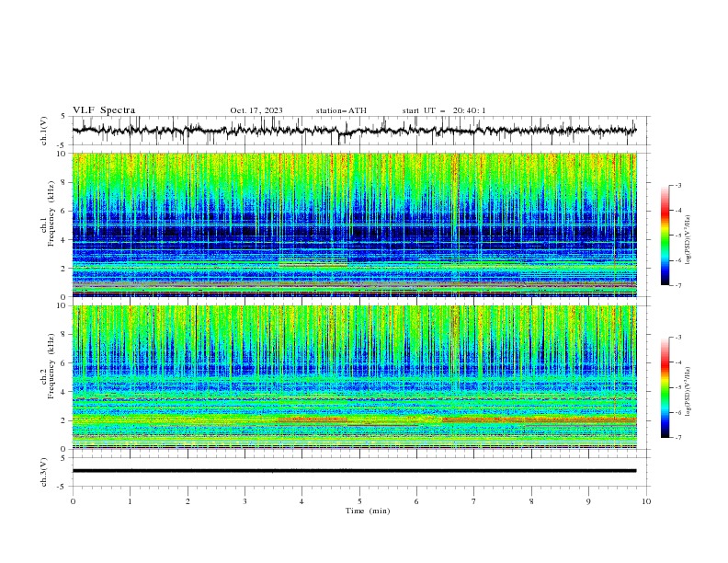Click the time axis tick label '0'
The image size is (728, 563).
[73, 501]
